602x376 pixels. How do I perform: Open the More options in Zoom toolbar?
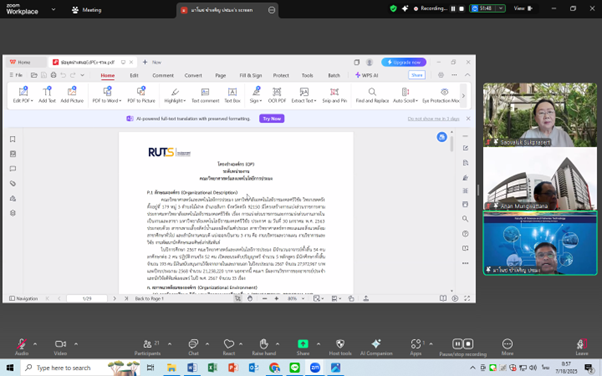click(x=507, y=347)
